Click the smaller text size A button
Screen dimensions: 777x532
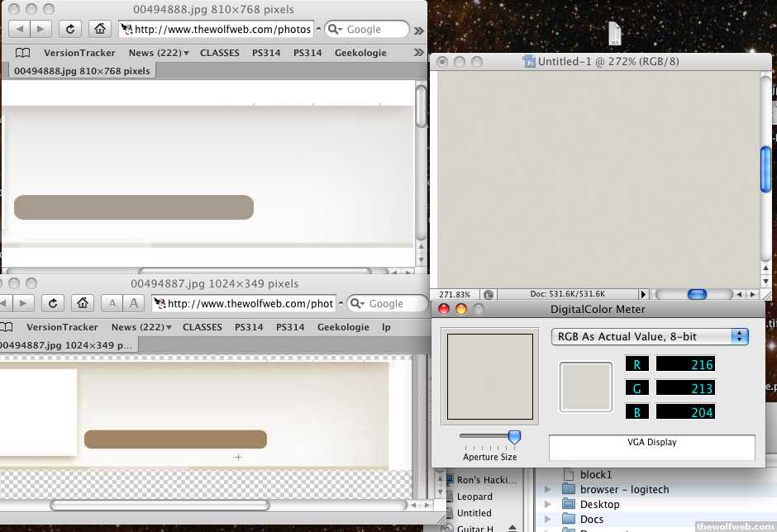(113, 303)
